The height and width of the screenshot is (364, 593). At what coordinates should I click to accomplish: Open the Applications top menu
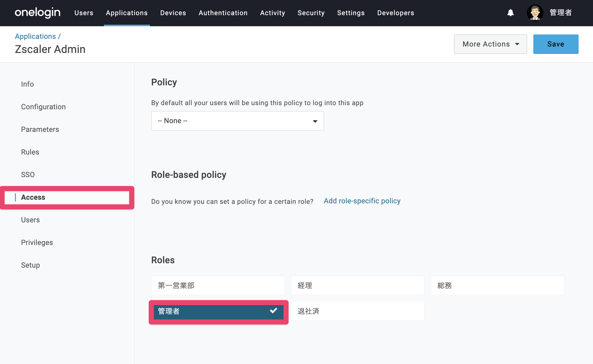(x=127, y=13)
